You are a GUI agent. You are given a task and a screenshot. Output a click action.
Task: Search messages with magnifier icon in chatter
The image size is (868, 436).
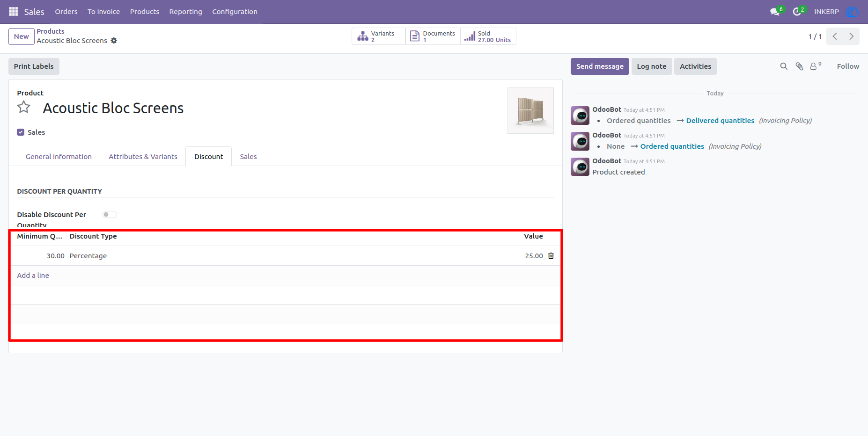tap(784, 66)
